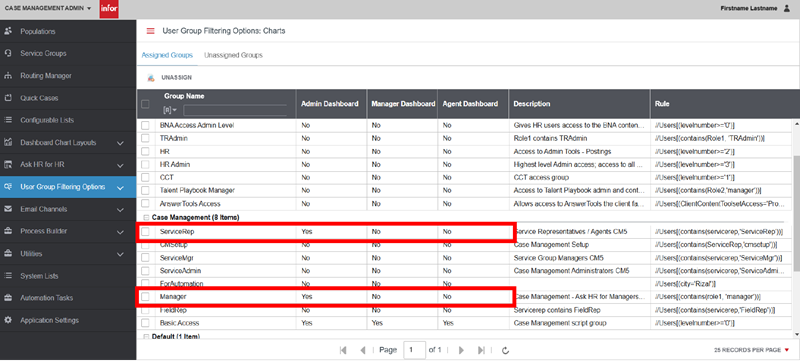
Task: Click the Service Groups headset icon
Action: click(8, 53)
